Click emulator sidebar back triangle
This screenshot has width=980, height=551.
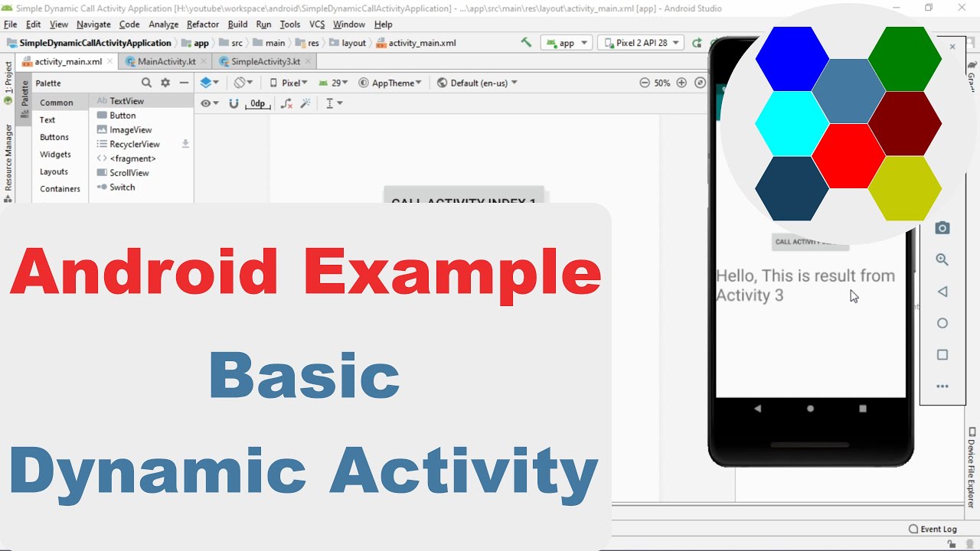pyautogui.click(x=942, y=292)
